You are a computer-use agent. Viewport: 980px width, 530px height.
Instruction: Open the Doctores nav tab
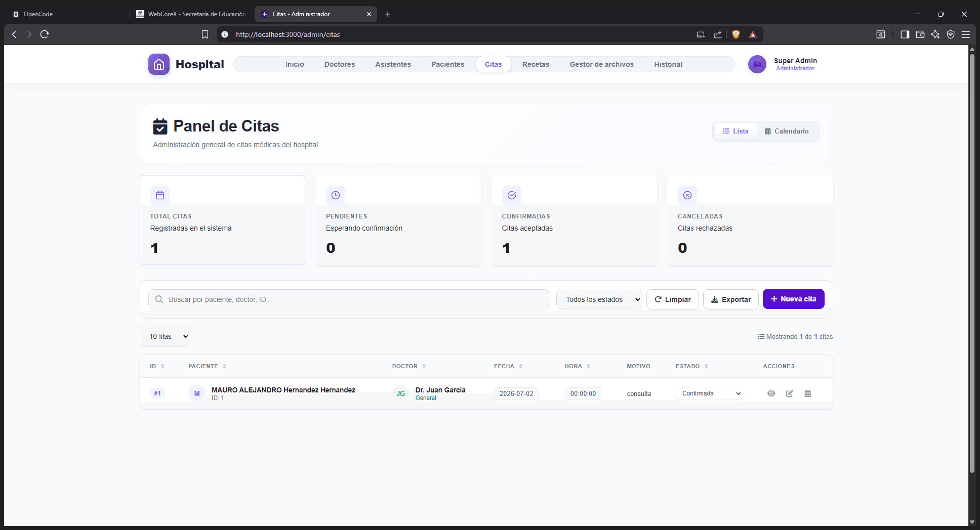[x=340, y=64]
